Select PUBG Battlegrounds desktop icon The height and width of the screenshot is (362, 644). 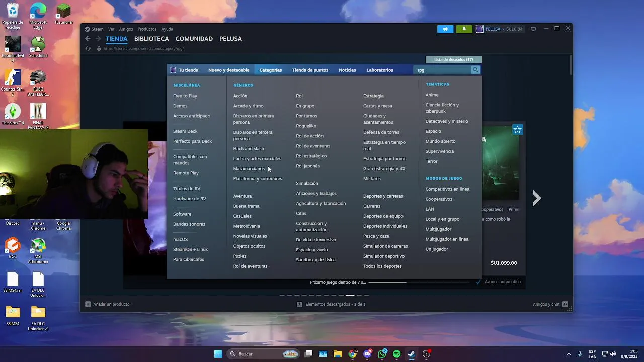38,83
